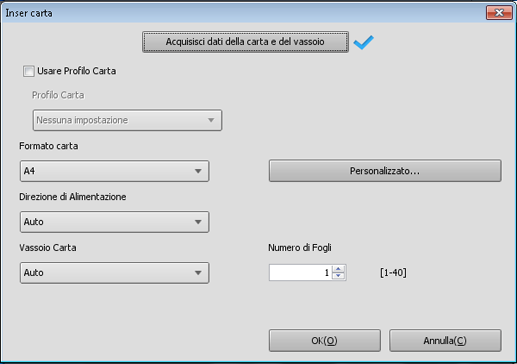This screenshot has width=517, height=364.
Task: Open the Vassoio Carta Auto dropdown
Action: (x=114, y=273)
